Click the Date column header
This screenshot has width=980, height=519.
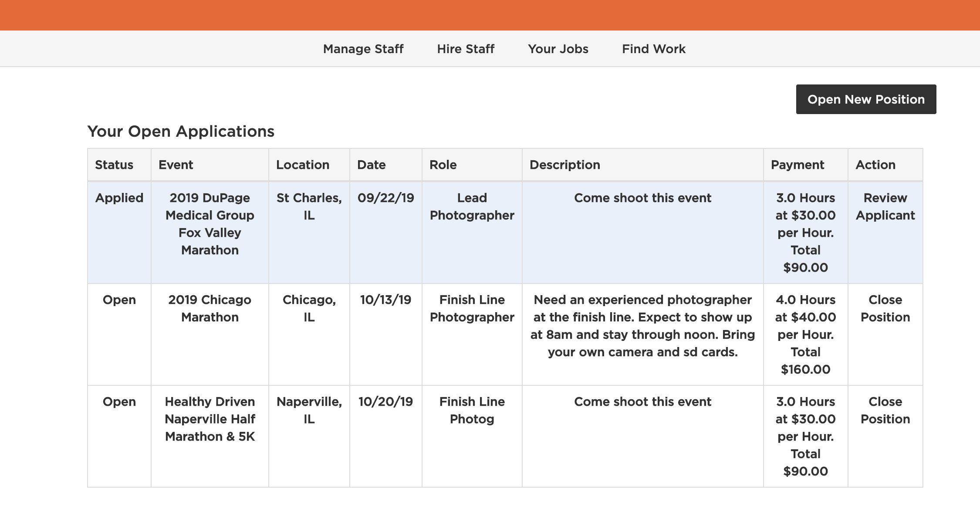[371, 165]
